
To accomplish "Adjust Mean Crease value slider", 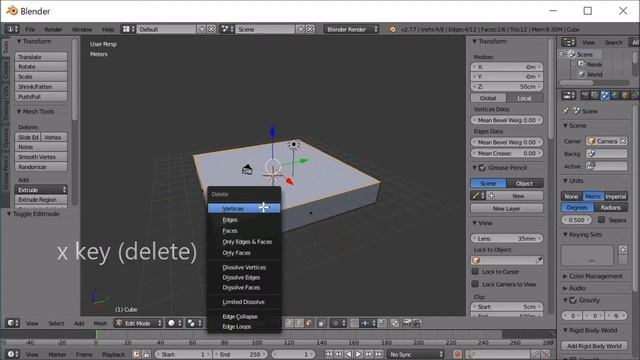I will click(507, 153).
